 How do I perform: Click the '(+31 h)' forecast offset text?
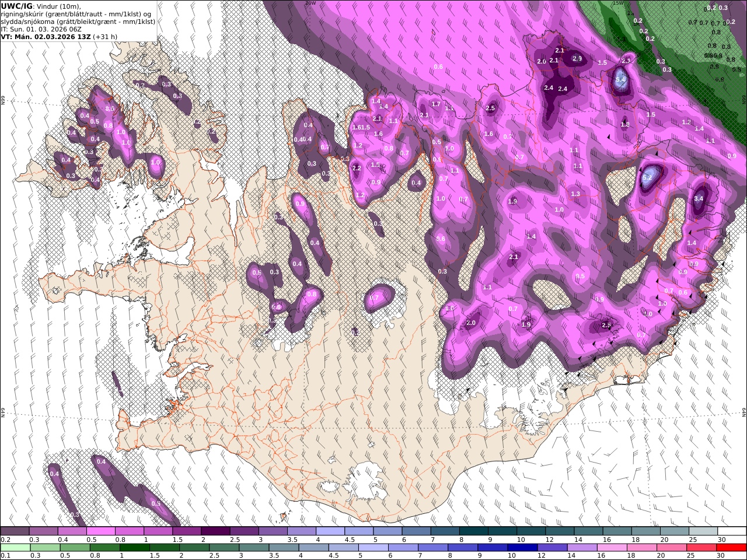105,36
